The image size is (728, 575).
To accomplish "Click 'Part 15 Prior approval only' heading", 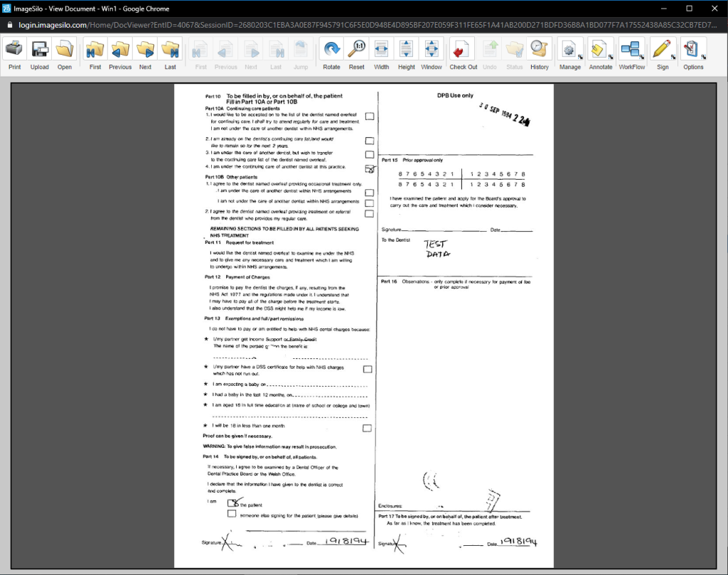I will click(x=412, y=160).
